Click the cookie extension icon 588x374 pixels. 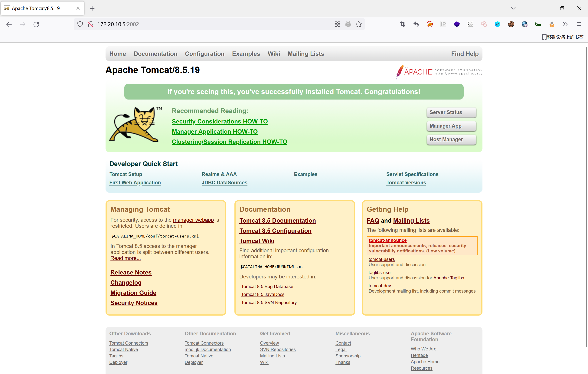click(511, 24)
